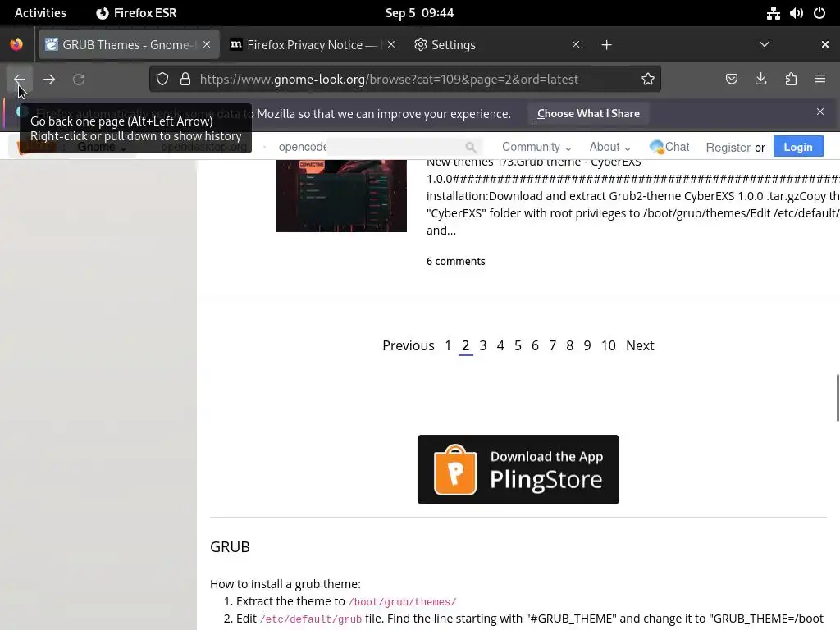The height and width of the screenshot is (630, 840).
Task: Bookmark this page with the star
Action: click(x=648, y=80)
